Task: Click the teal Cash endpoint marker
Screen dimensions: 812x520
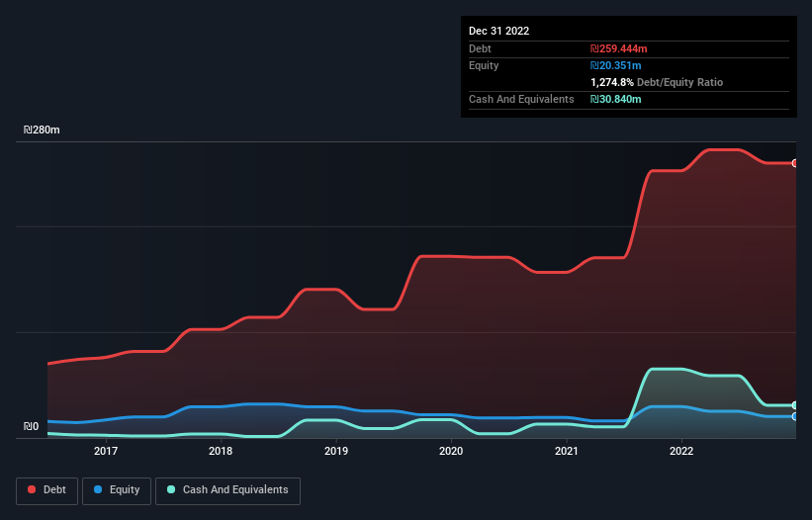Action: (795, 405)
